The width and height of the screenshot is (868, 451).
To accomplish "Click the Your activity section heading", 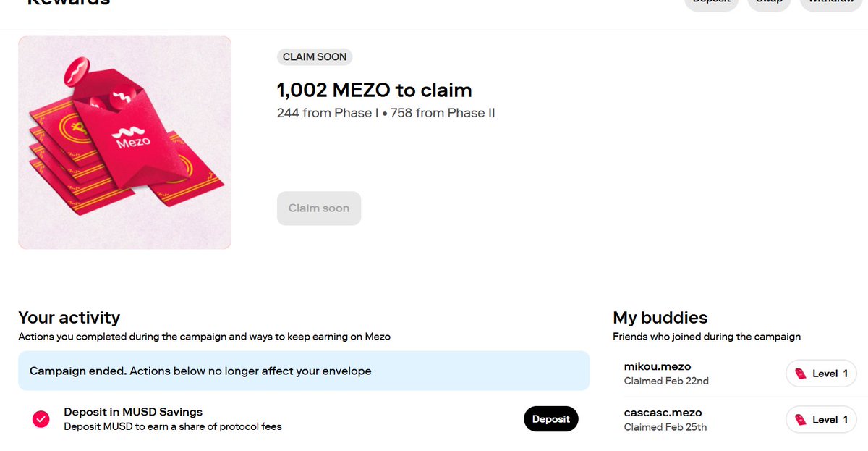I will pos(69,318).
